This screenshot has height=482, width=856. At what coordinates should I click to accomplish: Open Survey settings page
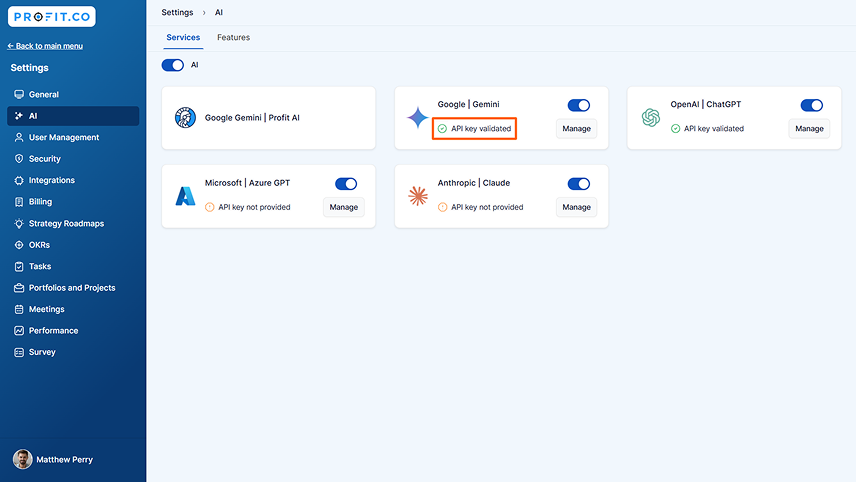pyautogui.click(x=73, y=352)
